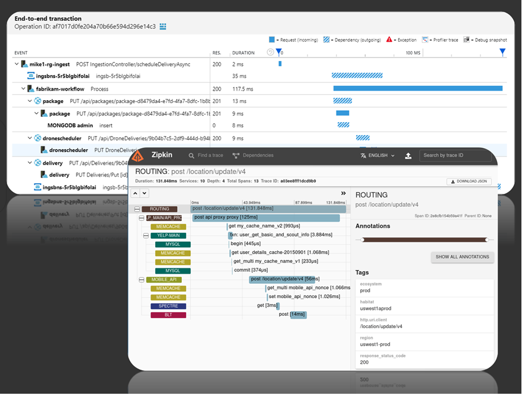
Task: Select the SPECTRE service label
Action: (168, 306)
